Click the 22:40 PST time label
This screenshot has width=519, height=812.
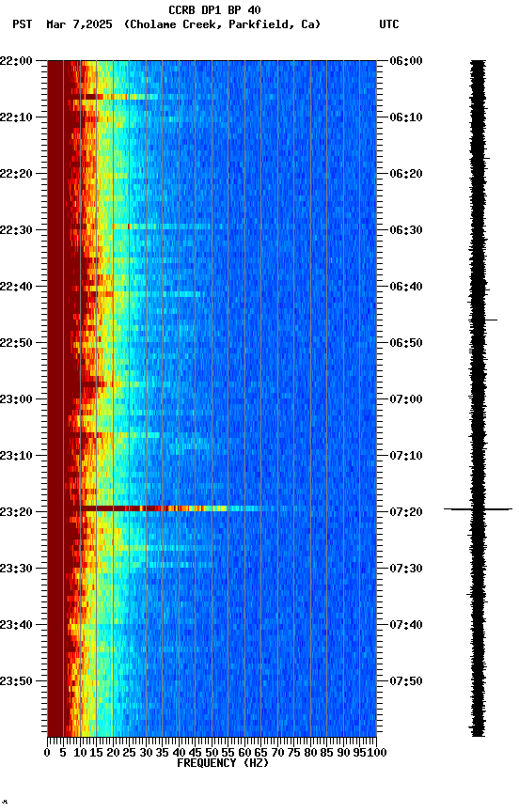pos(16,287)
